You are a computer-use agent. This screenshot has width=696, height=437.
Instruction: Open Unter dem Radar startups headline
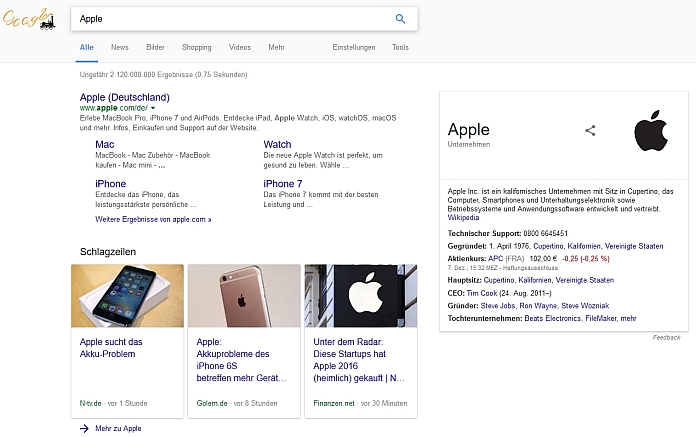click(359, 360)
